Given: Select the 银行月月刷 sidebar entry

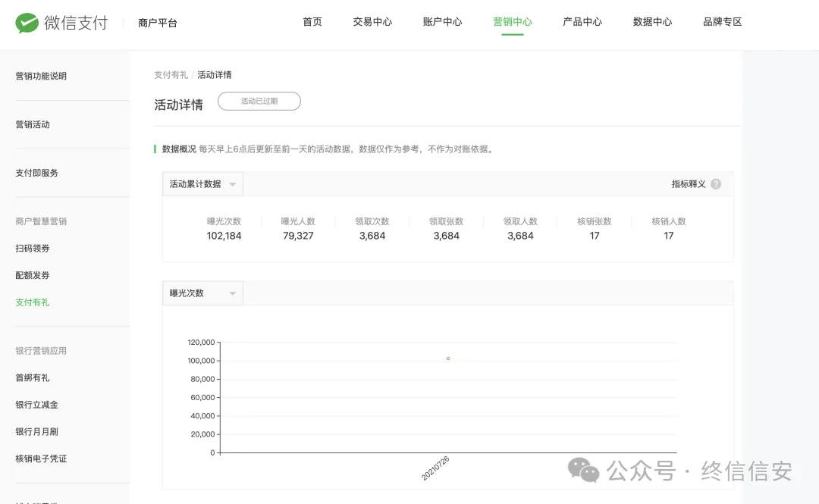Looking at the screenshot, I should pos(36,430).
